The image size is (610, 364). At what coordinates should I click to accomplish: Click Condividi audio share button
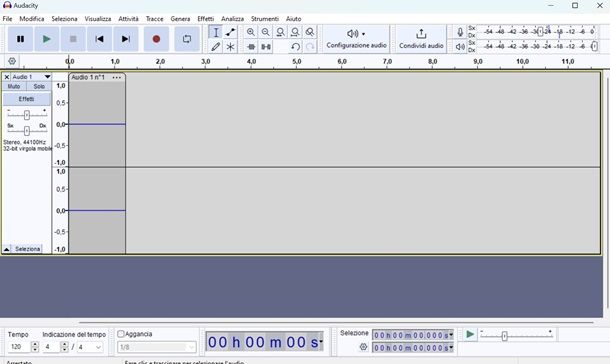pyautogui.click(x=421, y=39)
